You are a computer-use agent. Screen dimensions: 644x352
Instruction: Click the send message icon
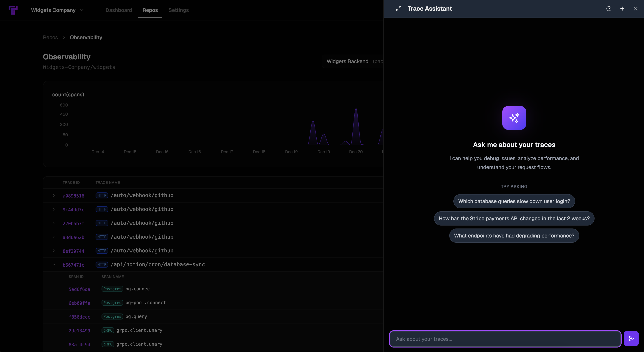point(631,339)
